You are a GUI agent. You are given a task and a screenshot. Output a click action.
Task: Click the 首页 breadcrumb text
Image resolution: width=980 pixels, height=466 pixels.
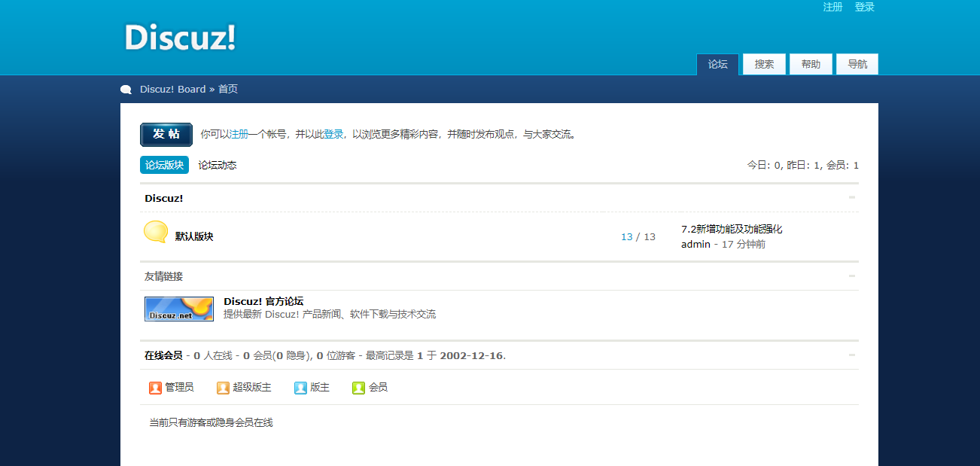coord(228,89)
